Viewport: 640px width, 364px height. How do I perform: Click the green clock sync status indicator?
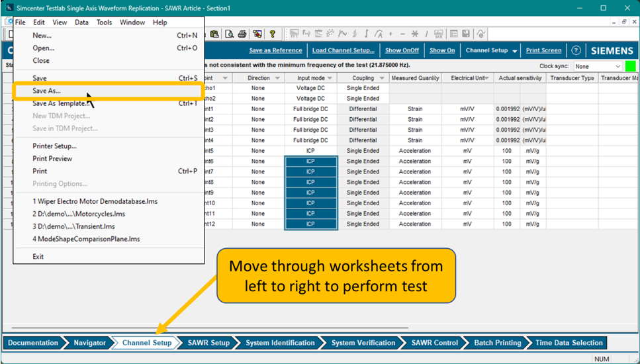[630, 66]
